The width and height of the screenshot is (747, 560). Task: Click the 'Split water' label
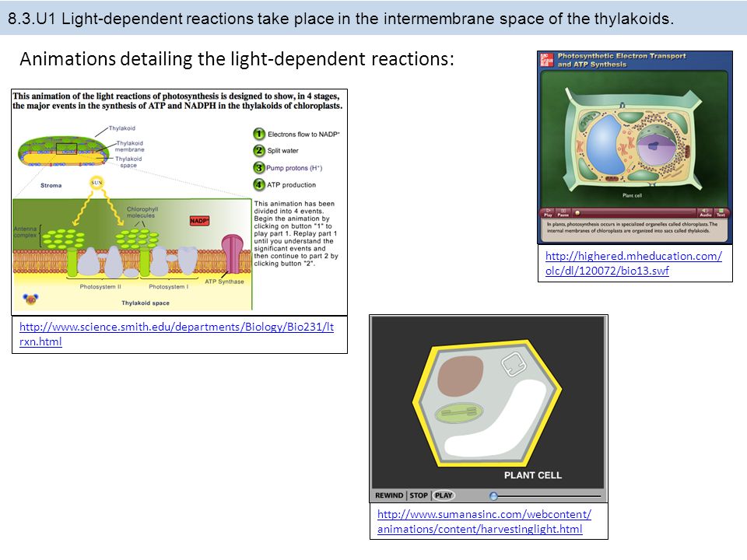tap(282, 150)
